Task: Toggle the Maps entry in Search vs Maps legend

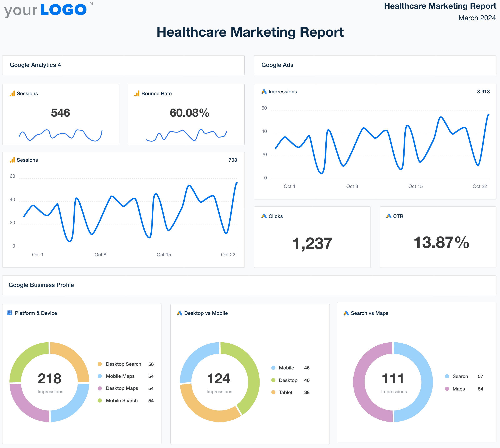Action: (x=459, y=389)
